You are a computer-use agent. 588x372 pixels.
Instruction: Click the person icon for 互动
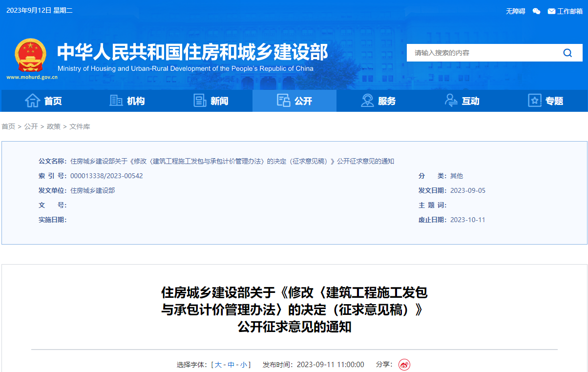tap(451, 101)
